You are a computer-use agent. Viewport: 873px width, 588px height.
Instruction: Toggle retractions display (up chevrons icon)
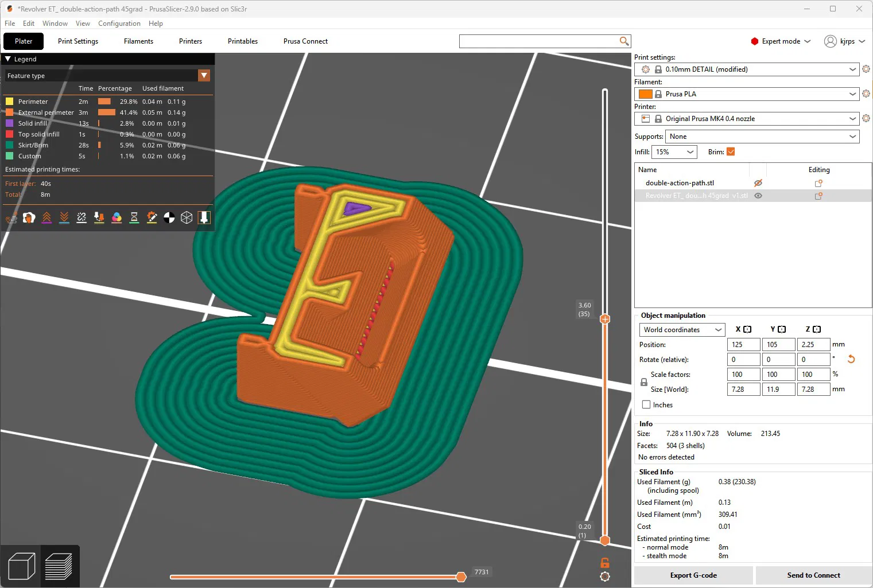[46, 218]
